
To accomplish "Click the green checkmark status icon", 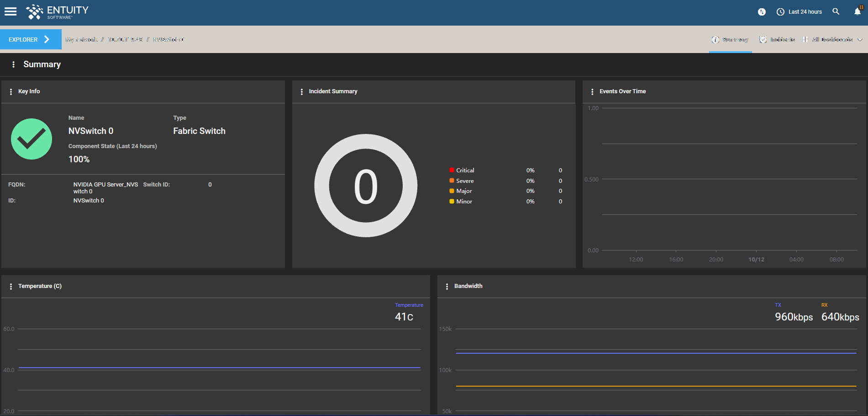I will [32, 139].
